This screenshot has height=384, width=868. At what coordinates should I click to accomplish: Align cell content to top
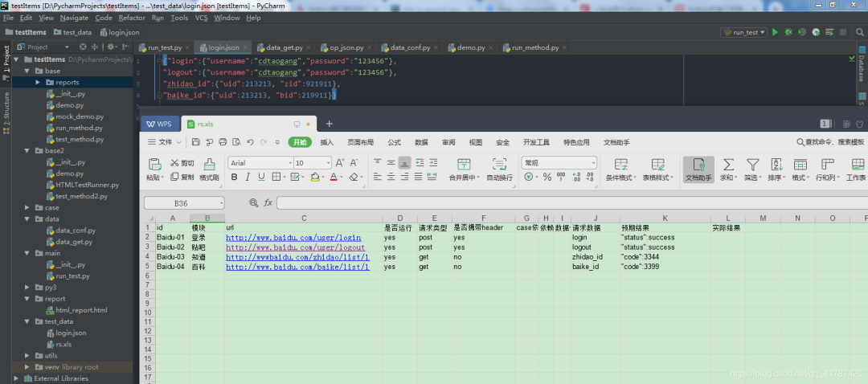pos(378,162)
